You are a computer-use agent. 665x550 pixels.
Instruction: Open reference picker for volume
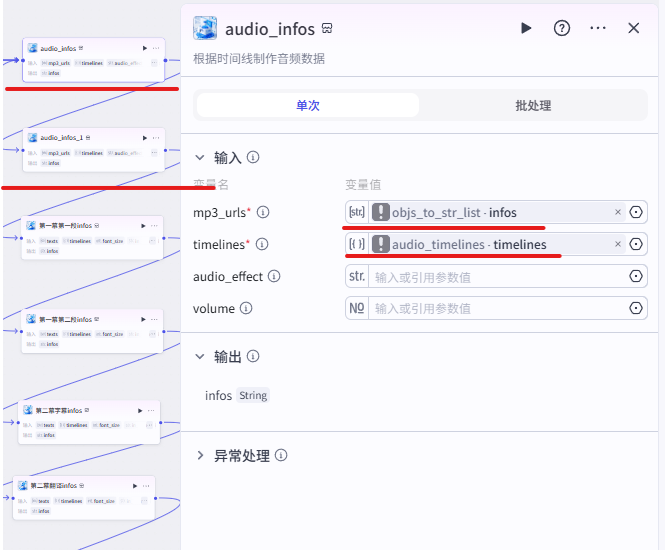click(636, 308)
